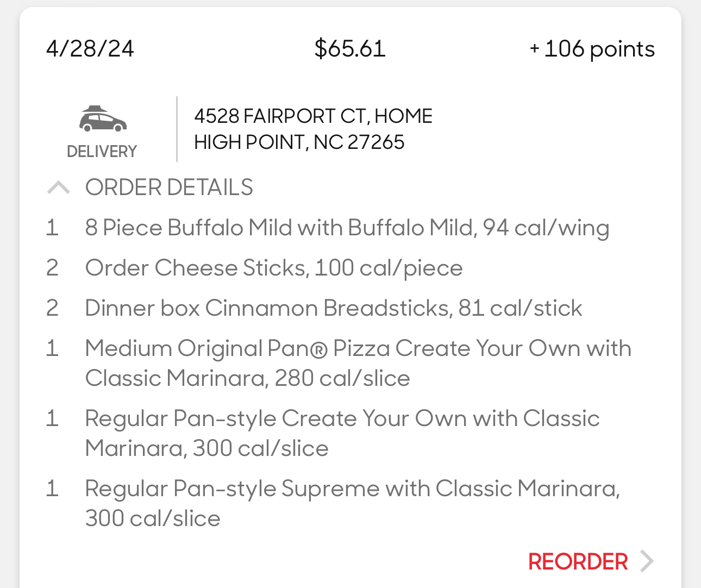Click the right arrow beside REORDER

(x=647, y=561)
